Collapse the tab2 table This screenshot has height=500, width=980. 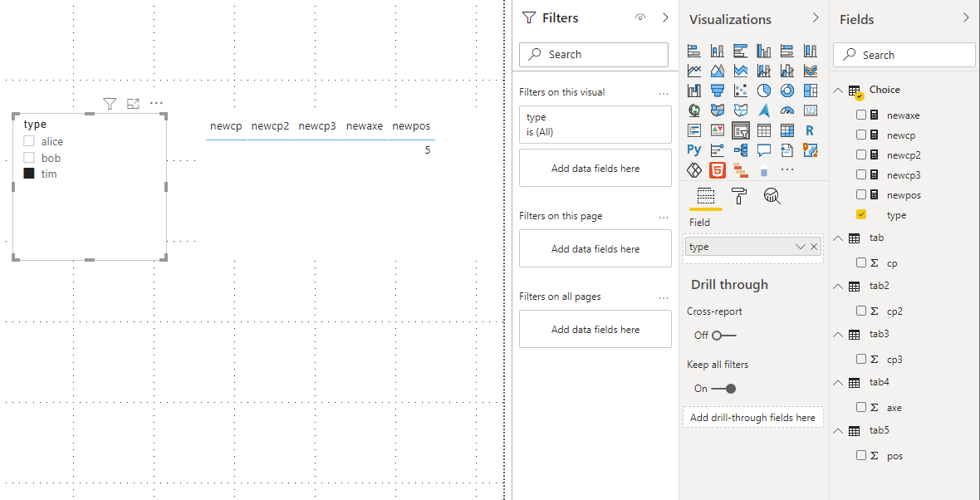click(838, 287)
